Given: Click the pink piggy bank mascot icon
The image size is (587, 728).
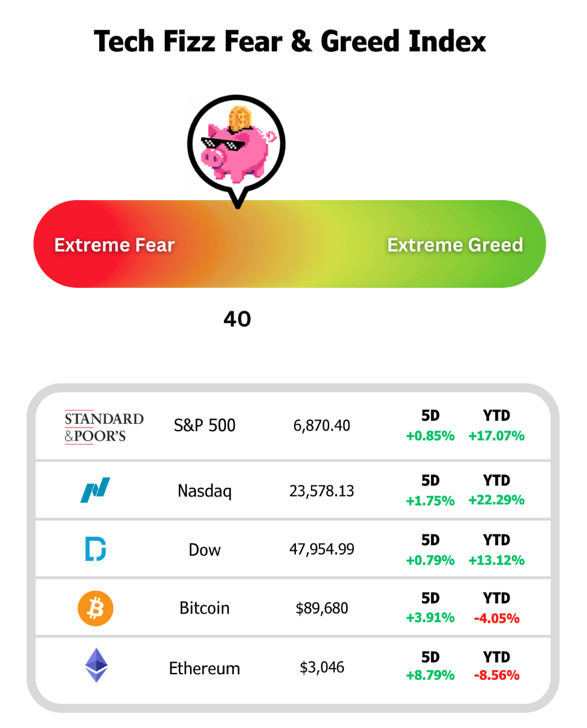Looking at the screenshot, I should (x=235, y=145).
